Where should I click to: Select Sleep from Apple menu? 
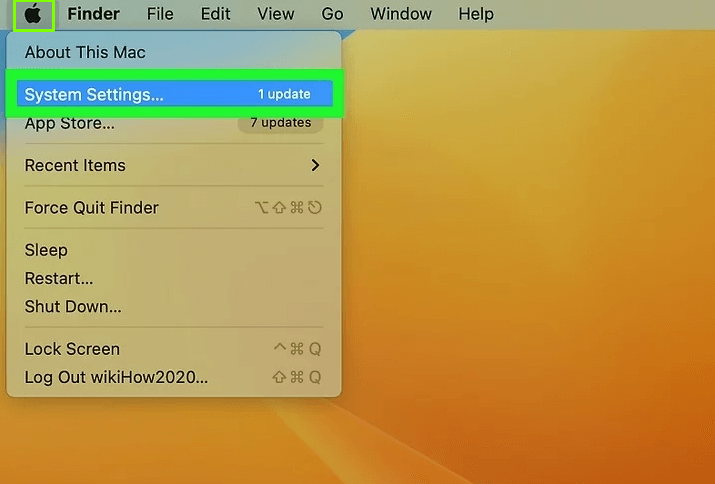coord(174,250)
